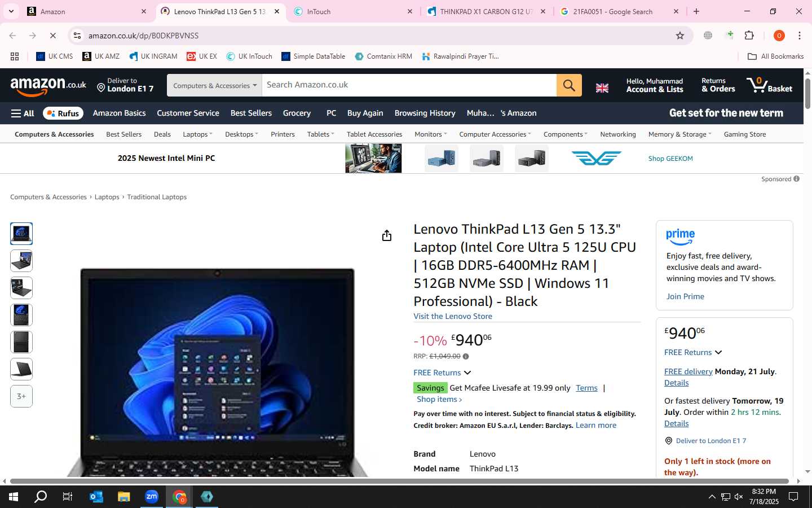The image size is (812, 508).
Task: Click the Chrome profile avatar
Action: click(x=779, y=36)
